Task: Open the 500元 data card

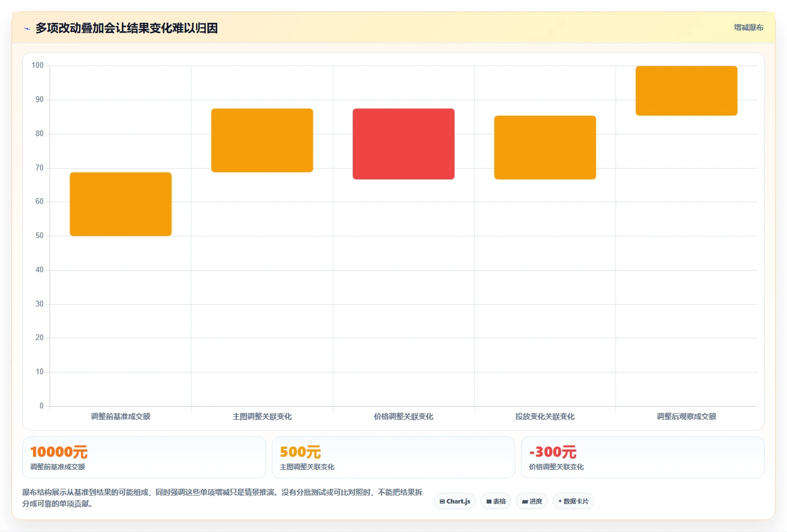Action: (393, 457)
